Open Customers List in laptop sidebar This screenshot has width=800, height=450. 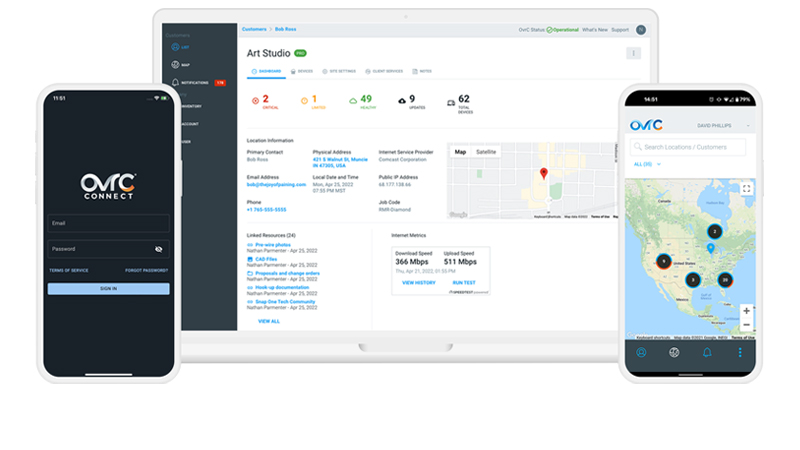[180, 47]
